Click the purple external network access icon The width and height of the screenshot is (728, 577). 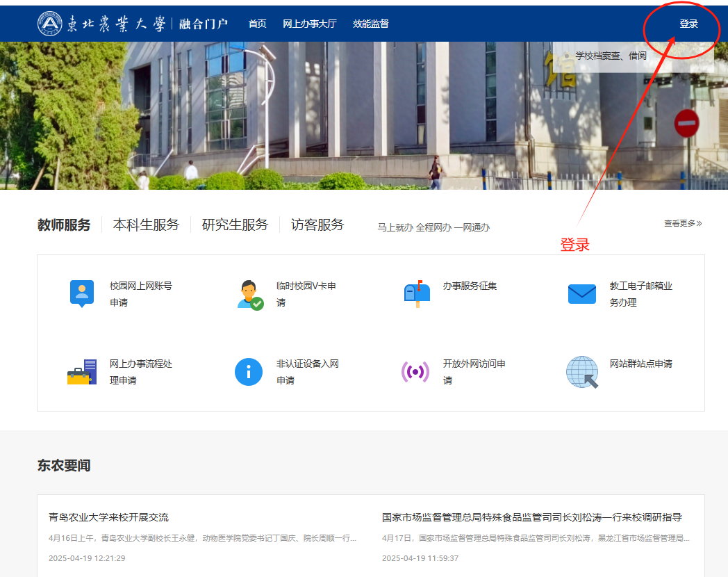click(415, 372)
